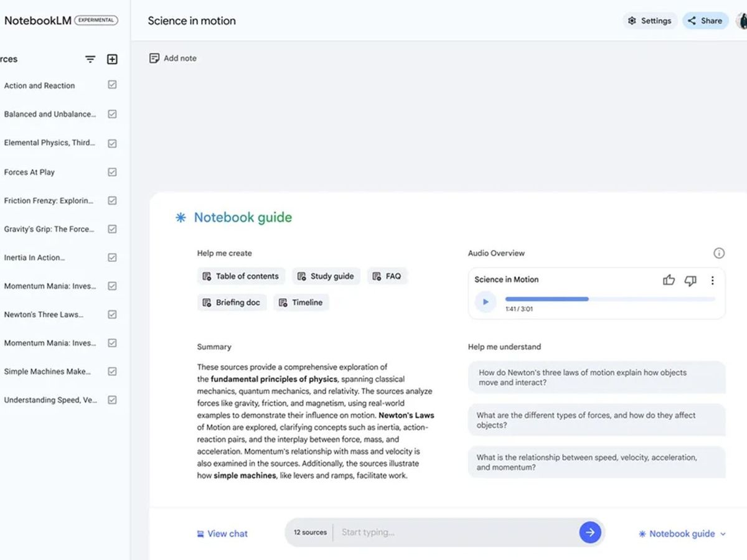Click the Timeline creation chip

[301, 302]
